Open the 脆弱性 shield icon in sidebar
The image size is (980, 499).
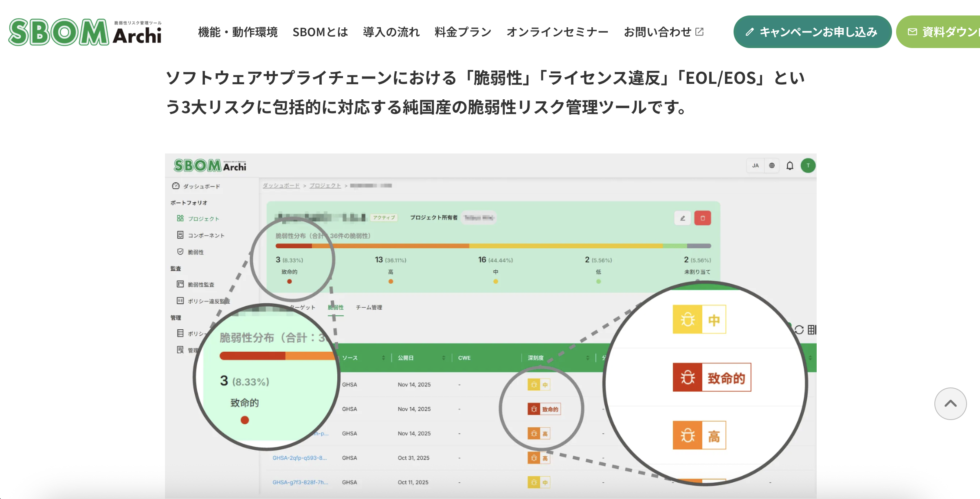[x=180, y=252]
